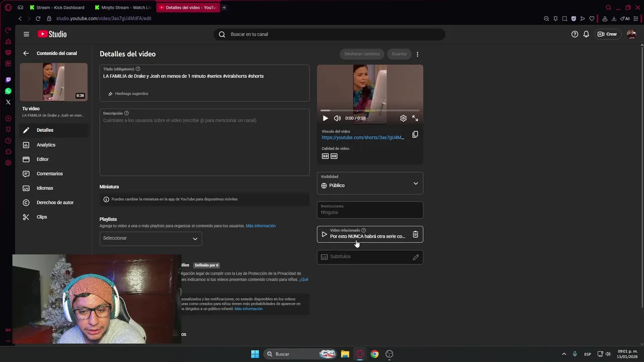Click the taskbar Buscar search box
644x362 pixels.
[x=300, y=354]
